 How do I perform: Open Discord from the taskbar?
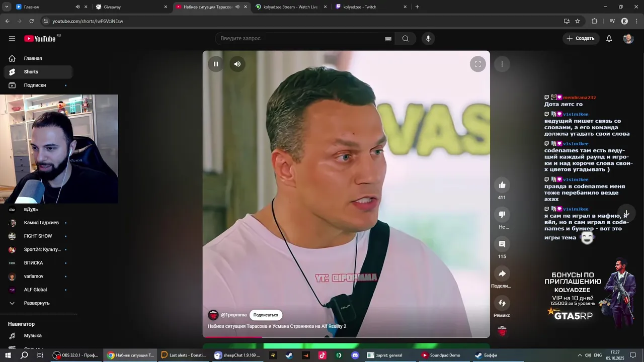(x=355, y=355)
